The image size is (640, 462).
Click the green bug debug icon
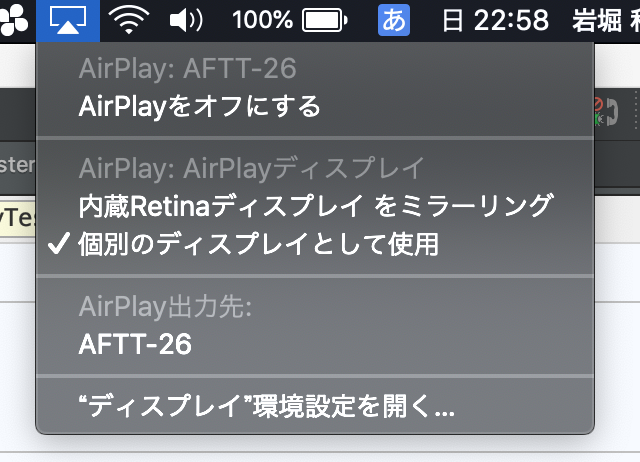[599, 119]
